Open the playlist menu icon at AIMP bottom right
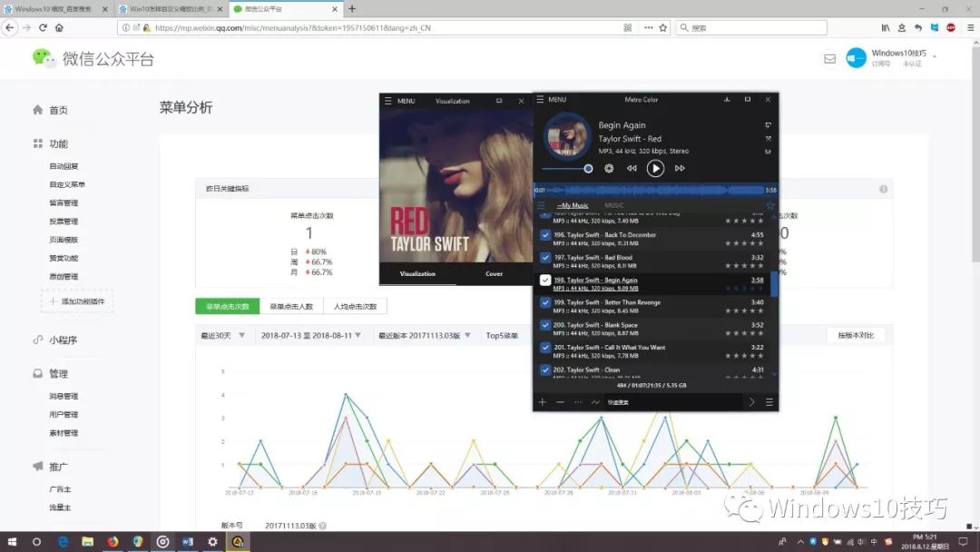Screen dimensions: 980x552 (x=769, y=402)
